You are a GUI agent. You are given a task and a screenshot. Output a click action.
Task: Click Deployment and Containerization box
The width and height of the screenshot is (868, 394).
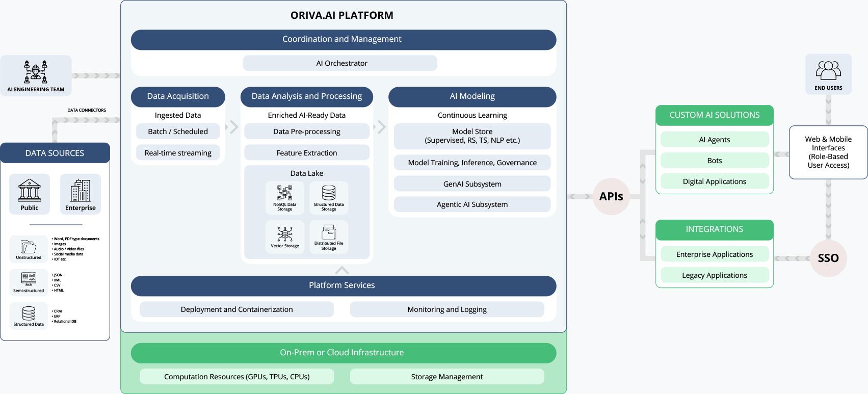236,309
